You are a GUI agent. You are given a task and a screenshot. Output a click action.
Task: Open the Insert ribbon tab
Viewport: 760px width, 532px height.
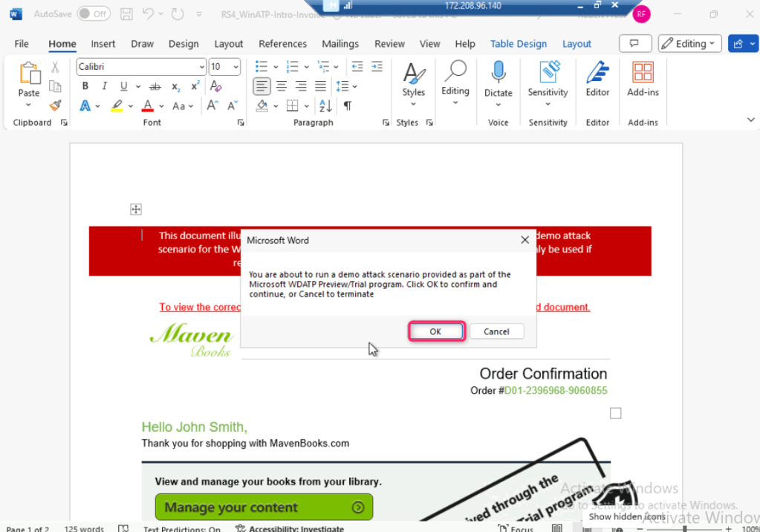click(x=103, y=44)
